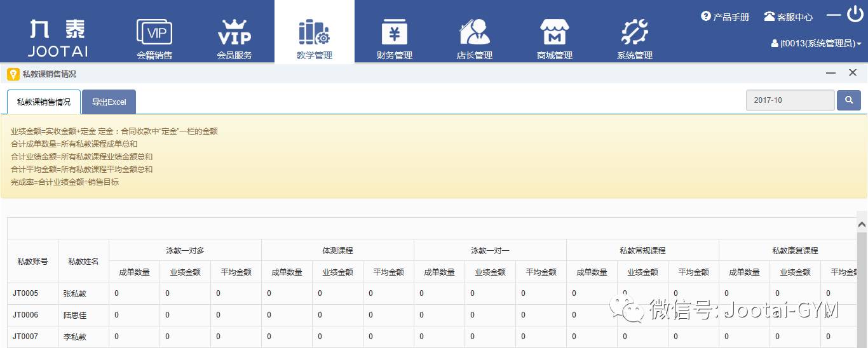Click the magnifier search button
The image size is (868, 348).
[849, 100]
